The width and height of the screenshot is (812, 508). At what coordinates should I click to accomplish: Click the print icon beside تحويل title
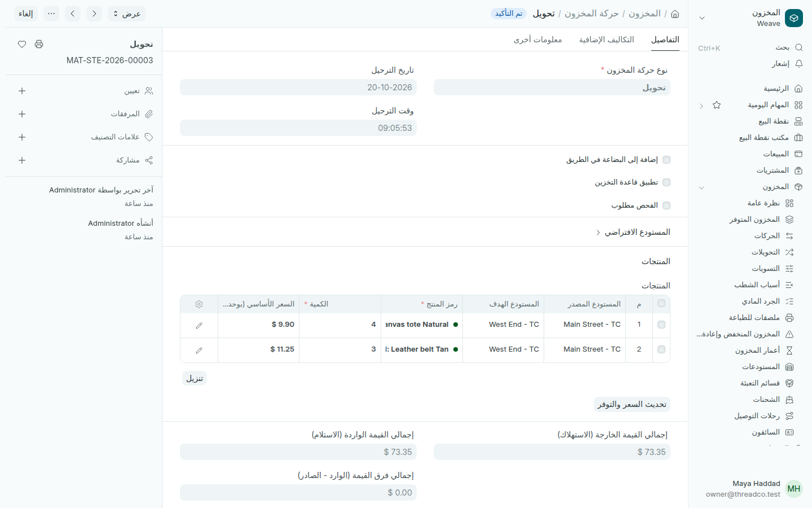39,44
